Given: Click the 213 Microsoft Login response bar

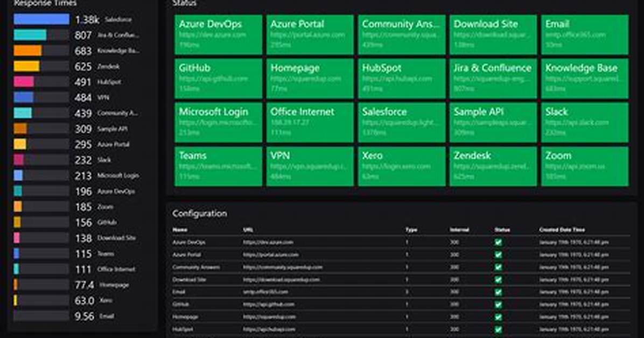Looking at the screenshot, I should [41, 175].
